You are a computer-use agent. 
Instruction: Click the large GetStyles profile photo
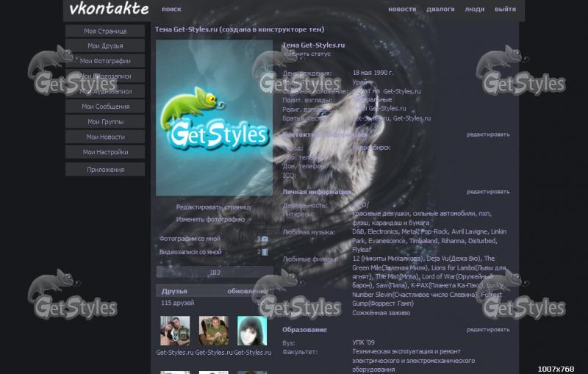pyautogui.click(x=214, y=118)
